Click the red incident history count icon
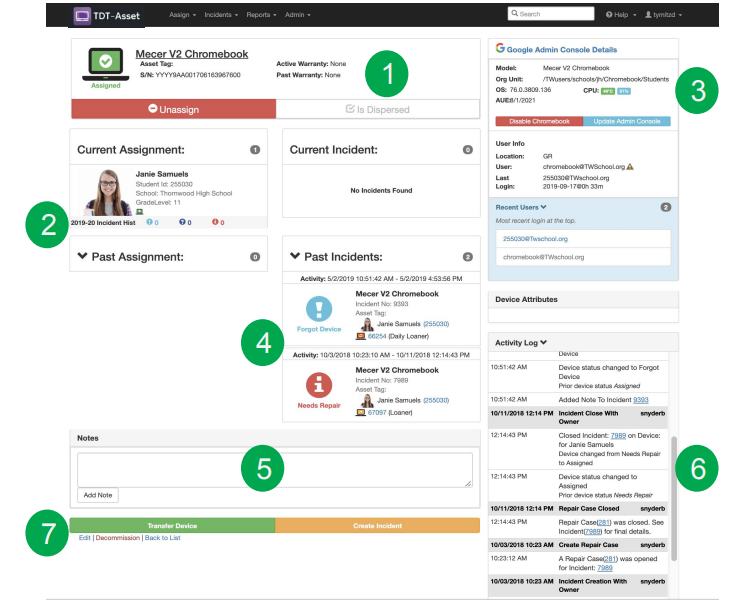 coord(215,222)
